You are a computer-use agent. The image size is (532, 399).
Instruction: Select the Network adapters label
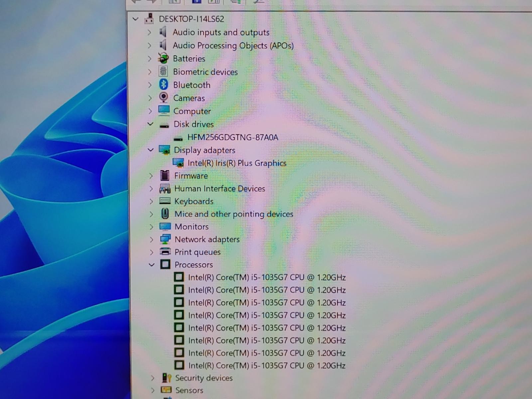pyautogui.click(x=207, y=239)
